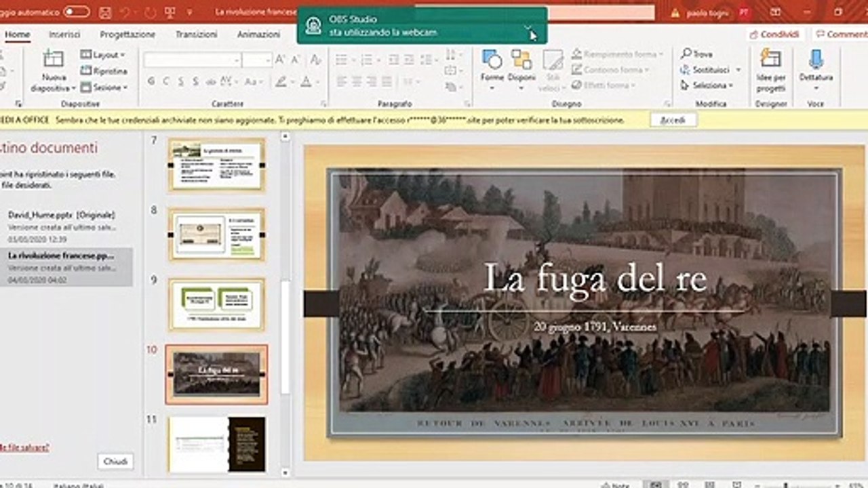Open the font size combo box
Image resolution: width=868 pixels, height=488 pixels.
click(x=258, y=60)
